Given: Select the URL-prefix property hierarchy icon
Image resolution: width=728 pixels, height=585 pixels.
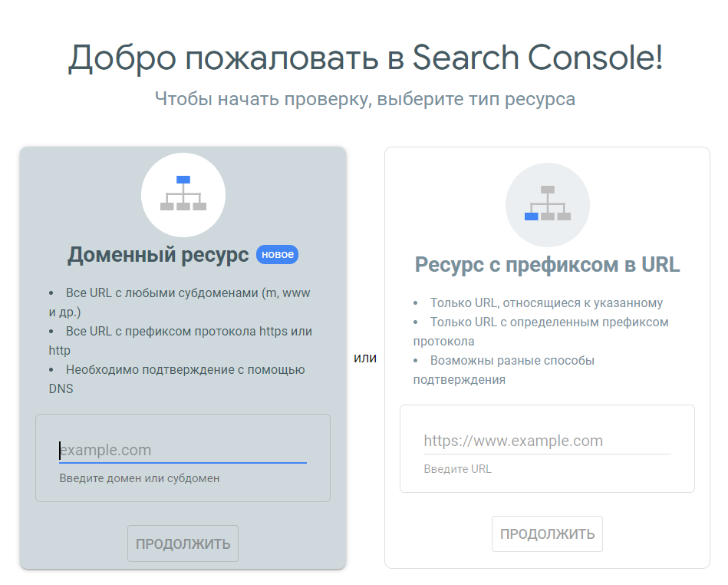Looking at the screenshot, I should pos(548,205).
